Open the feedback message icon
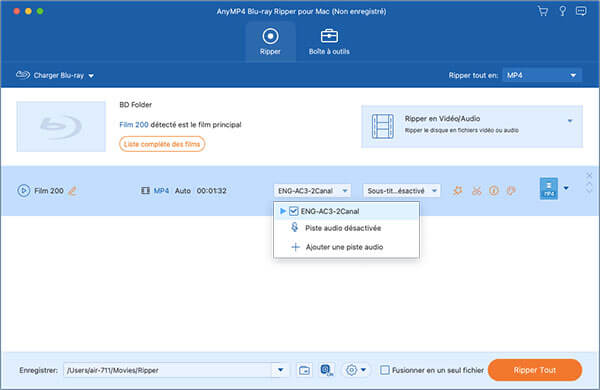This screenshot has height=390, width=600. point(581,11)
